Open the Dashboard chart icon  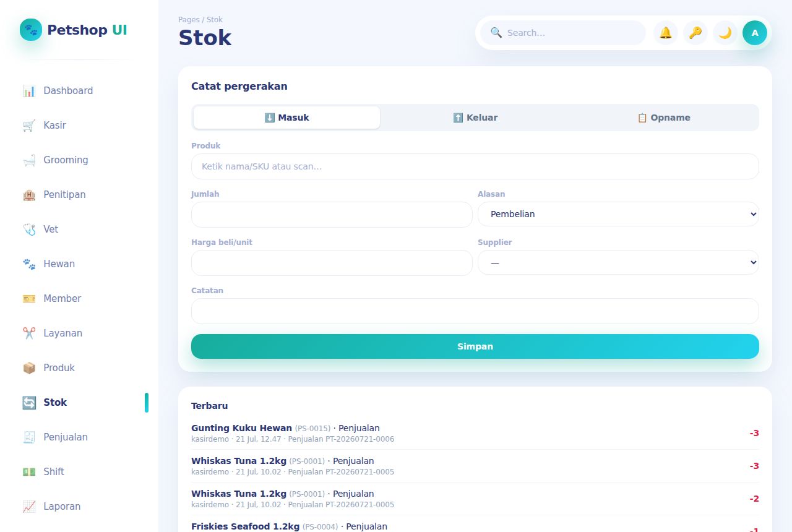coord(29,91)
